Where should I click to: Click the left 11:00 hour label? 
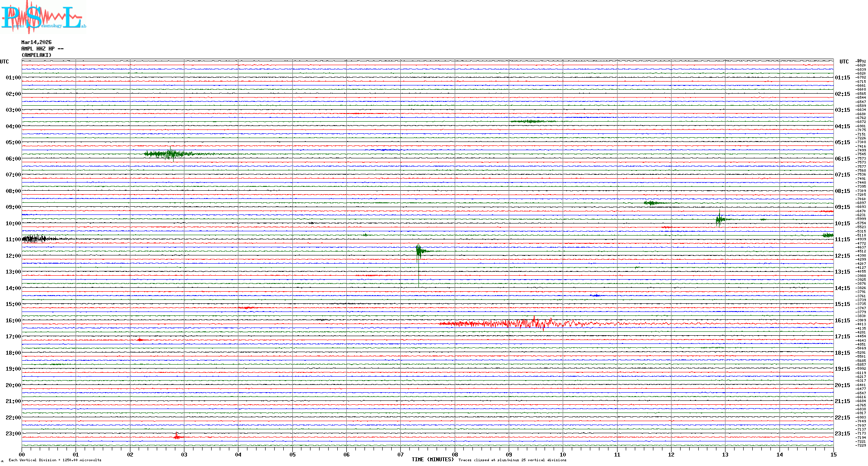click(13, 239)
